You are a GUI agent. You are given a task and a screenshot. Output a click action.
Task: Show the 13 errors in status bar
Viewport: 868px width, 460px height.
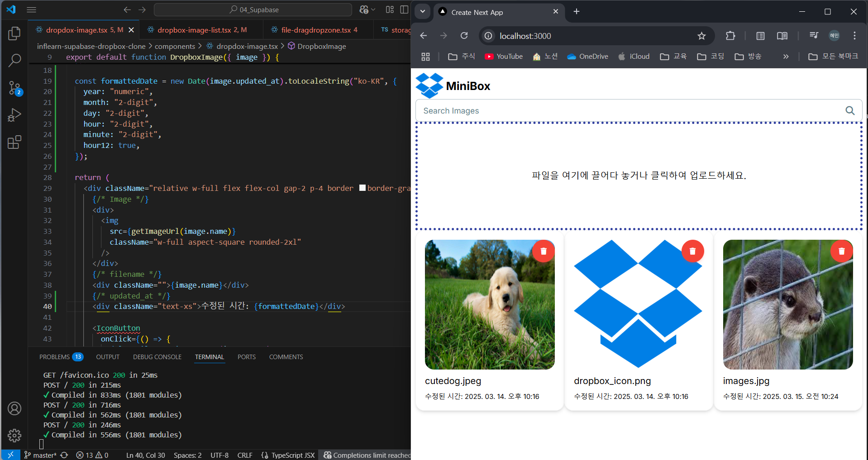pyautogui.click(x=92, y=455)
